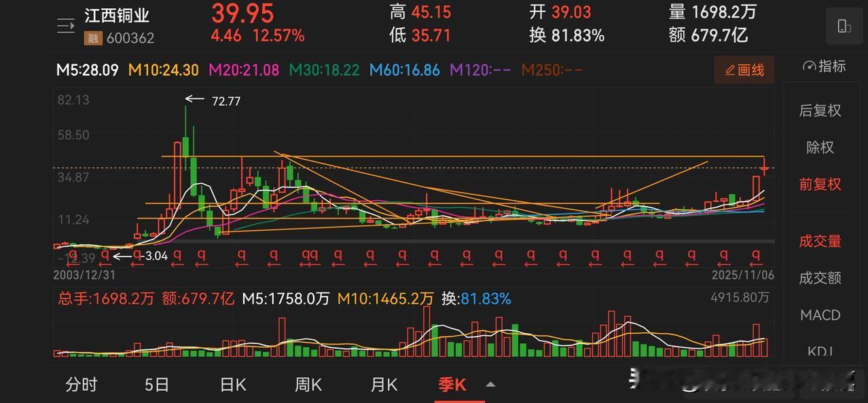Tap header turnover rate 换 81.83%
The image size is (868, 403).
click(567, 35)
